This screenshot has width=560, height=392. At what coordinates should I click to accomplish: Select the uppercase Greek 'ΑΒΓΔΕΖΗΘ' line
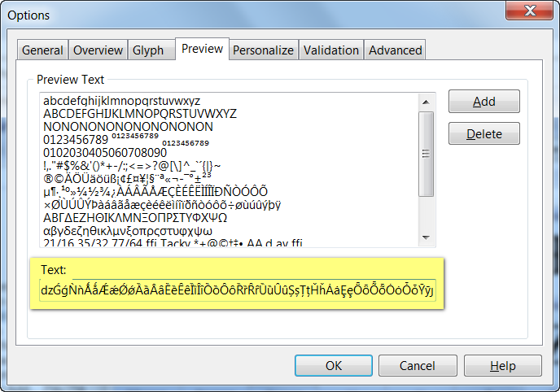[x=135, y=218]
